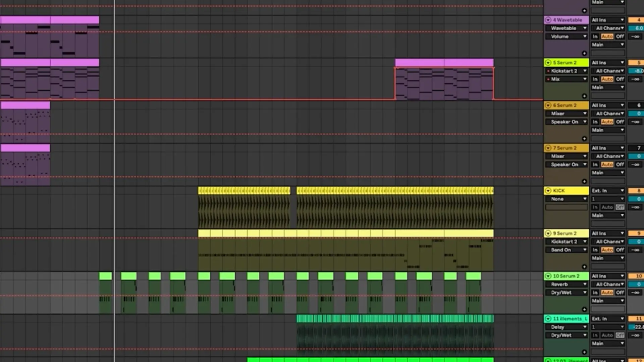644x362 pixels.
Task: Click the 6.0 volume value on Wavetable
Action: pyautogui.click(x=636, y=28)
